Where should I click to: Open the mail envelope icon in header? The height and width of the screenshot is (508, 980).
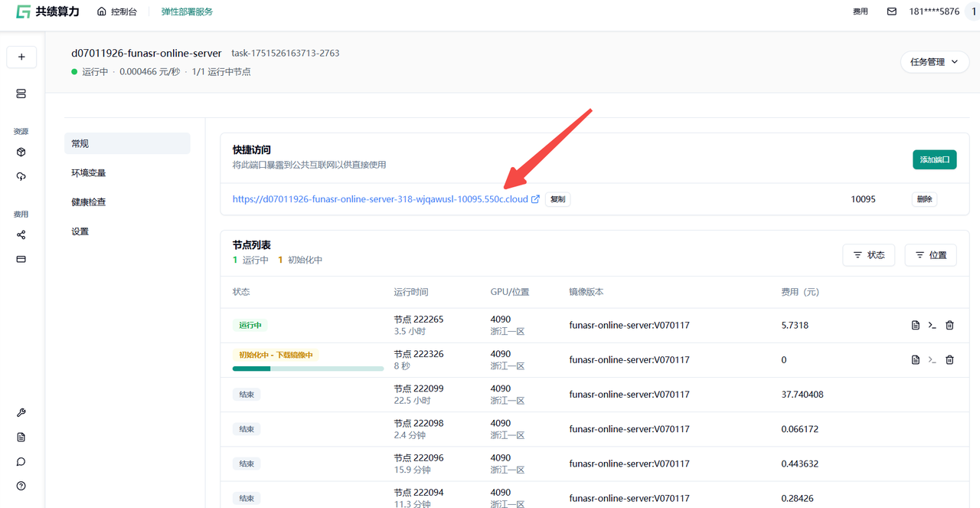pos(891,11)
